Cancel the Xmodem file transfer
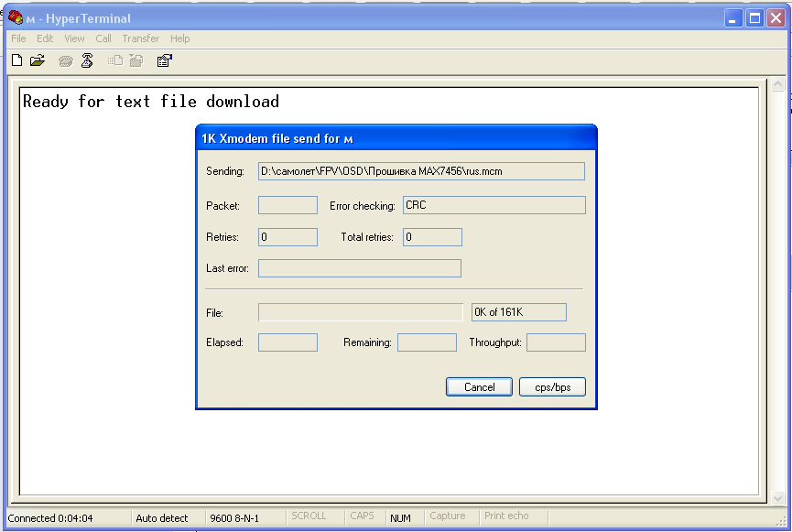Screen dimensions: 792x532 (479, 387)
